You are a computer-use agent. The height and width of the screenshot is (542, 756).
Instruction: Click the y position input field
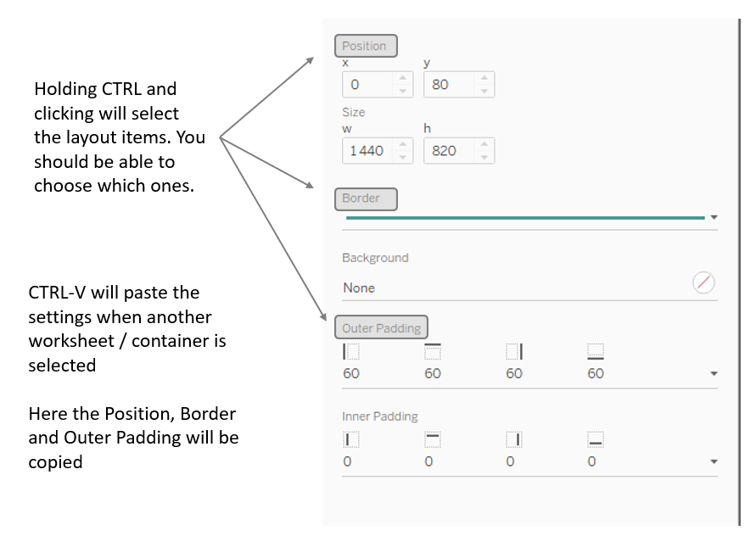click(450, 84)
